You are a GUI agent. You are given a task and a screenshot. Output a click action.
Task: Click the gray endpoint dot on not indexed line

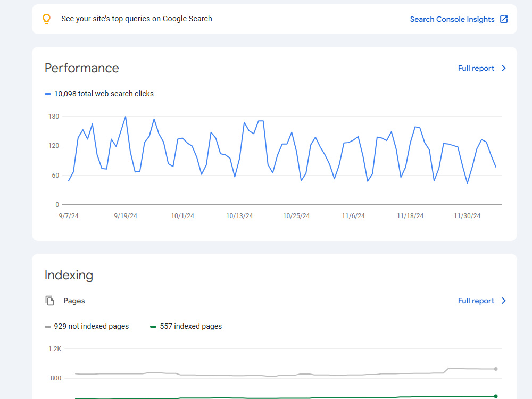coord(496,369)
